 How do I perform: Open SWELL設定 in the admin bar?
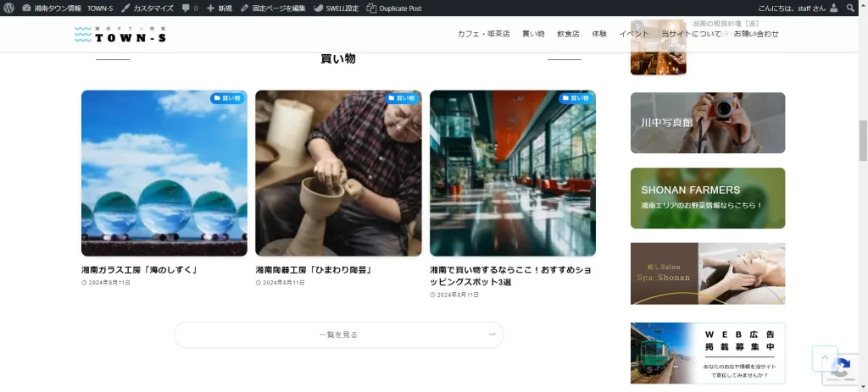pyautogui.click(x=336, y=8)
